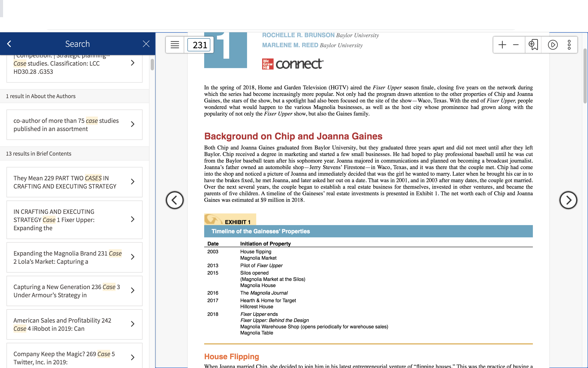588x368 pixels.
Task: Click the 'Search' panel title
Action: pos(78,44)
